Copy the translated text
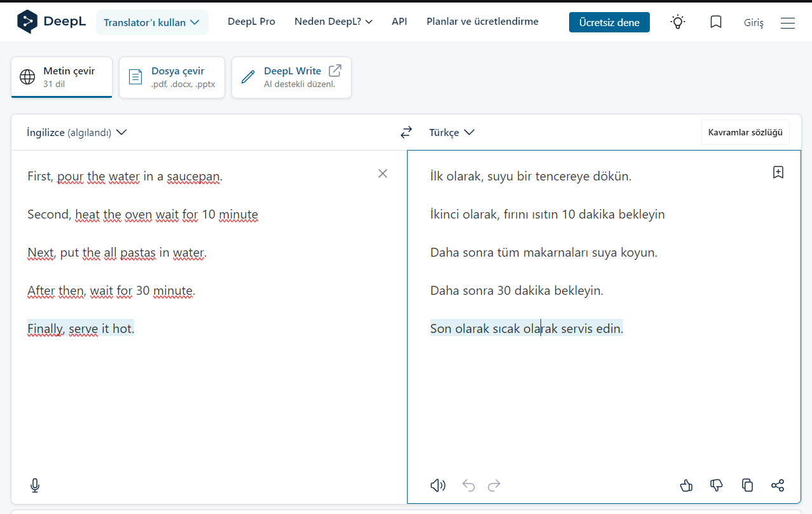Screen dimensions: 812x514 pos(748,485)
